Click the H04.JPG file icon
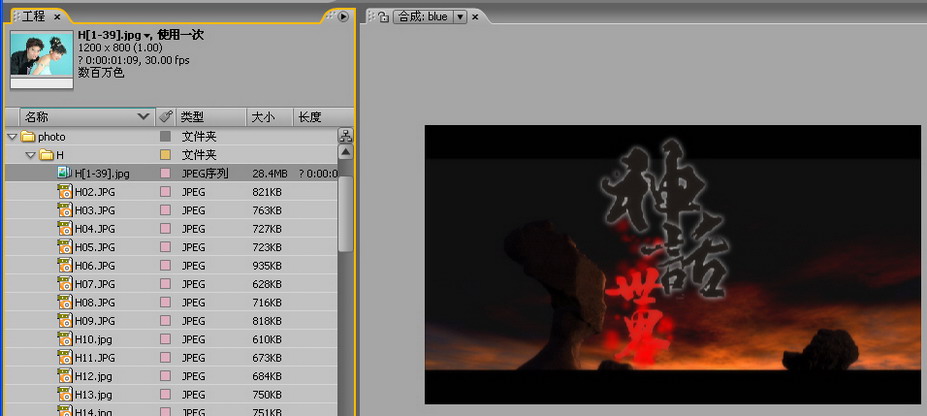Screen dimensions: 927x416 tap(64, 228)
